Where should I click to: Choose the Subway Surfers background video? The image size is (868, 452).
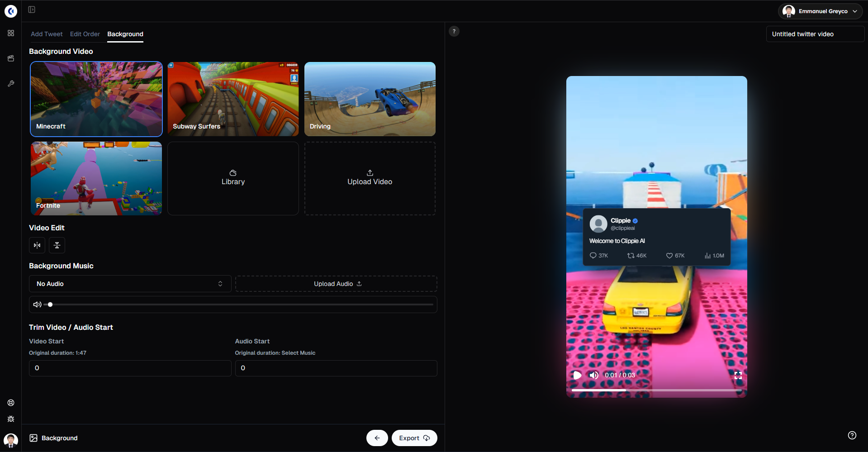[233, 99]
